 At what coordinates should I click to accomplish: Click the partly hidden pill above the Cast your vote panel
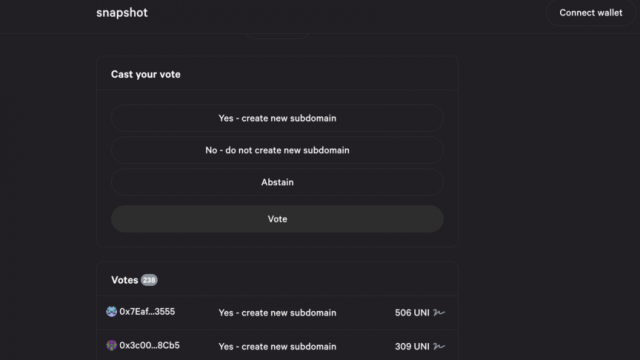(x=277, y=36)
